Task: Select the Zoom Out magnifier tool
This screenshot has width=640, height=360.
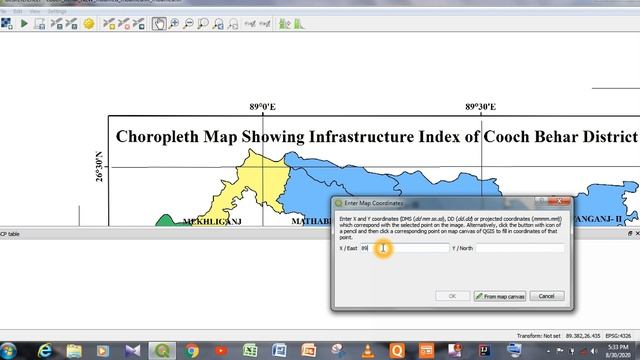Action: (188, 24)
